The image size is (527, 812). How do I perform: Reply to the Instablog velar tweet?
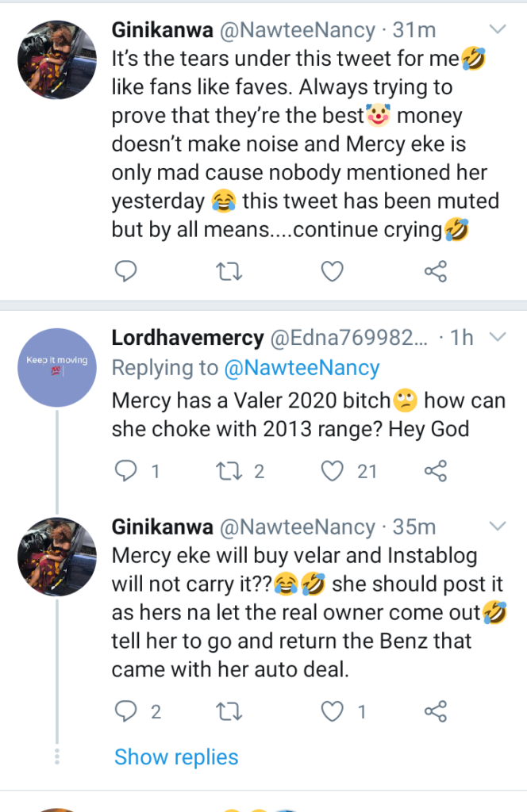126,711
